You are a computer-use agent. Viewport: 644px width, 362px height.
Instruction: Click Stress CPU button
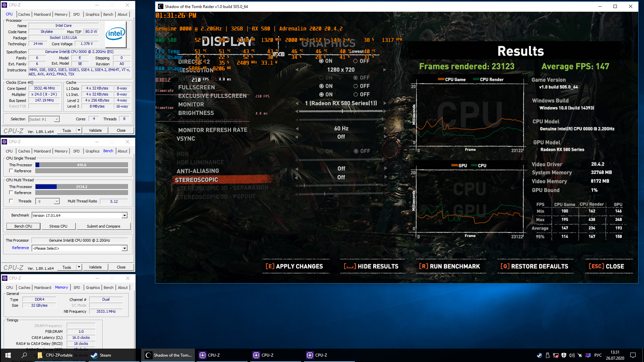58,226
